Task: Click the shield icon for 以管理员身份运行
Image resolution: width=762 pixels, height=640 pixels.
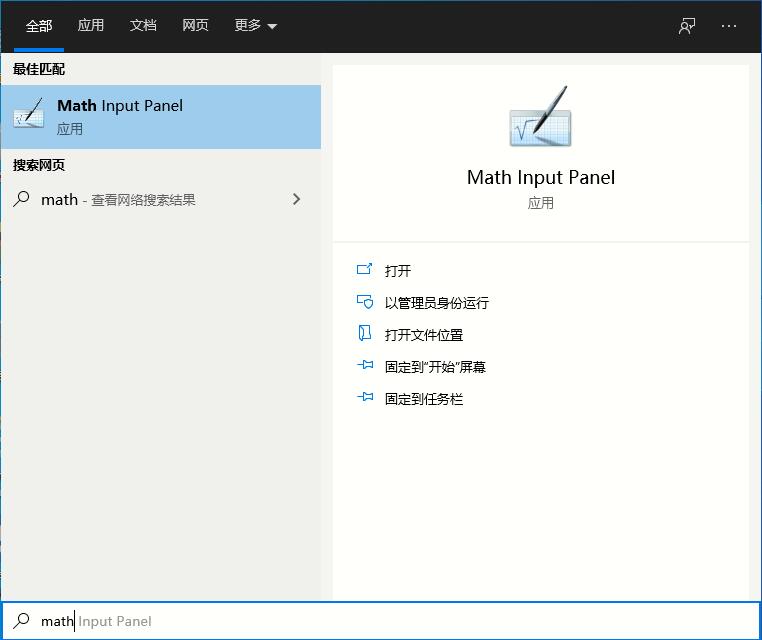Action: [x=364, y=302]
